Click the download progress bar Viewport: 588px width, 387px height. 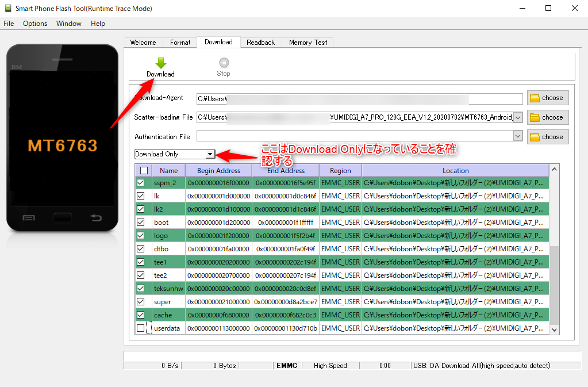point(352,356)
